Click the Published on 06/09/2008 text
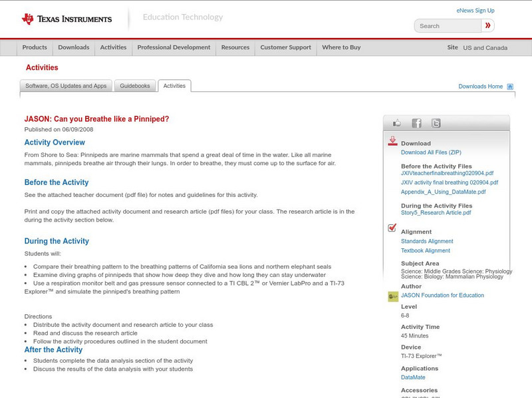Screen dimensions: 532x398 click(59, 129)
